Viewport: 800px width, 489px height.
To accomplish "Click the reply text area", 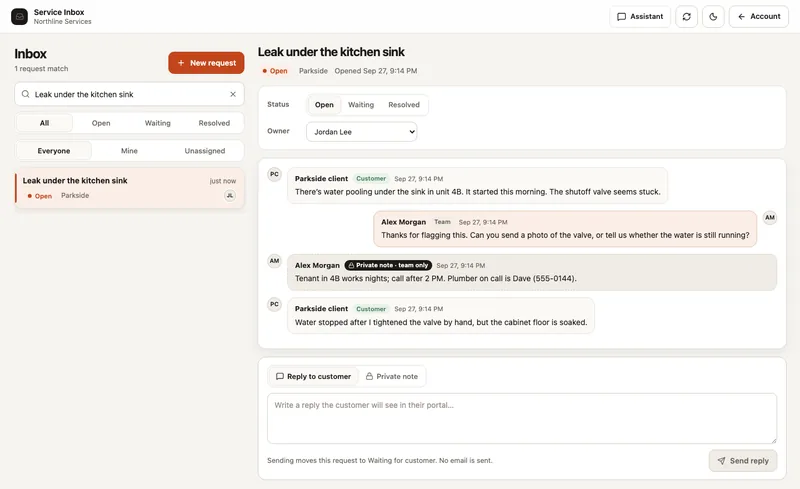I will [x=522, y=418].
